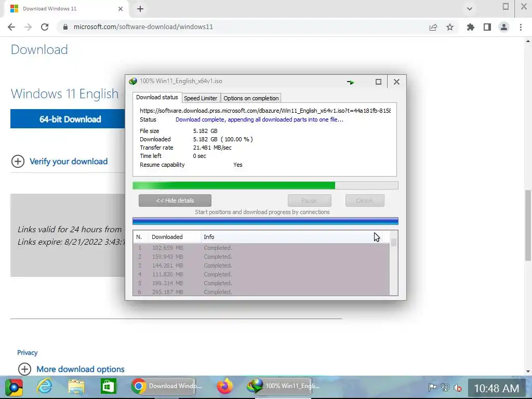Switch to the Speed Limiter tab
This screenshot has height=399, width=532.
[201, 98]
